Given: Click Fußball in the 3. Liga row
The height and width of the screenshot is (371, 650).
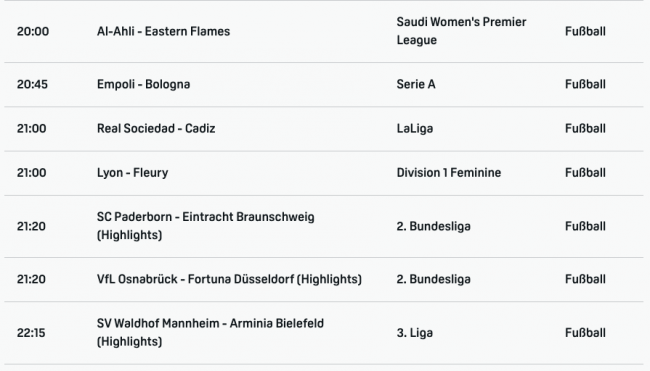Looking at the screenshot, I should click(x=585, y=333).
